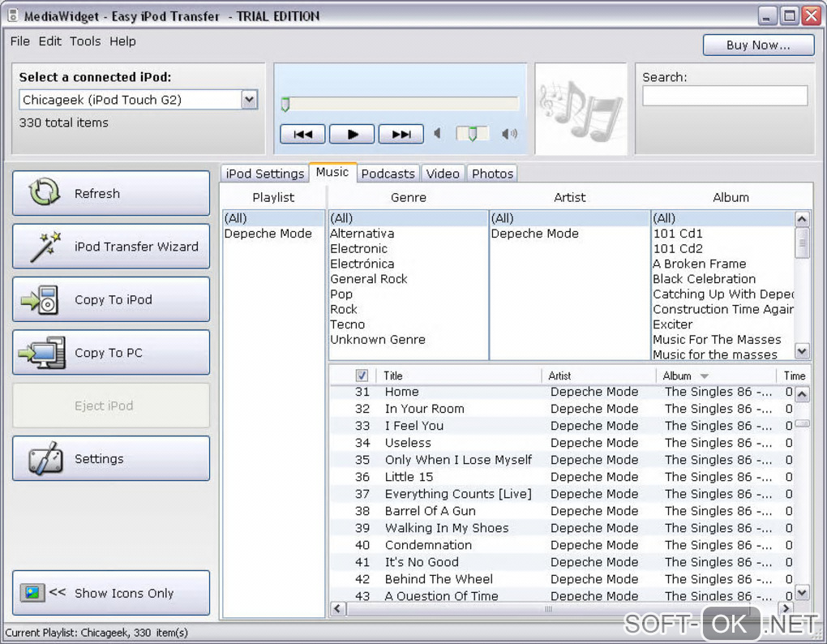
Task: Select track 34 Useless
Action: point(562,443)
